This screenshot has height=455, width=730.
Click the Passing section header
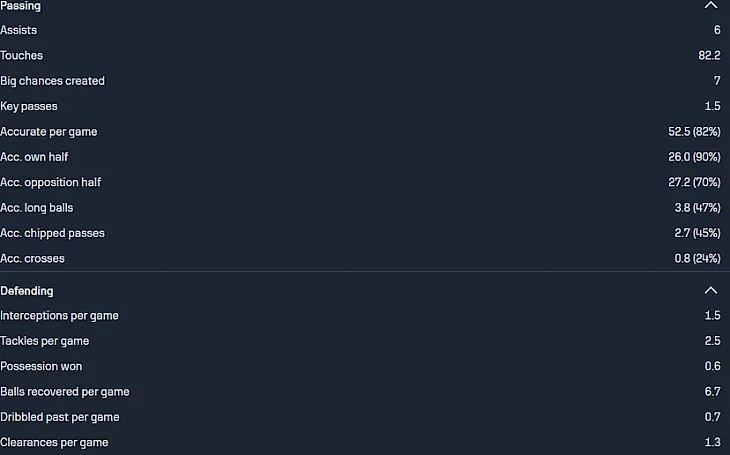tap(21, 5)
